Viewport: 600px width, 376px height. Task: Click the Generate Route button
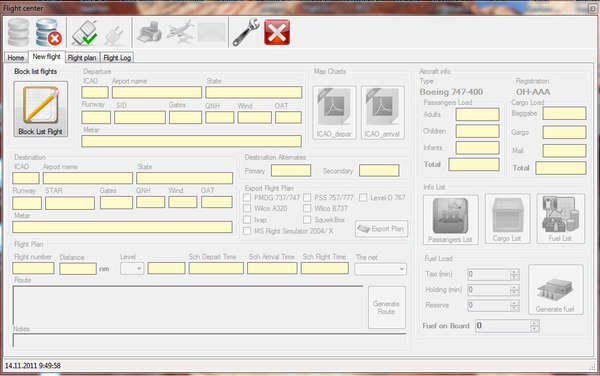click(386, 307)
